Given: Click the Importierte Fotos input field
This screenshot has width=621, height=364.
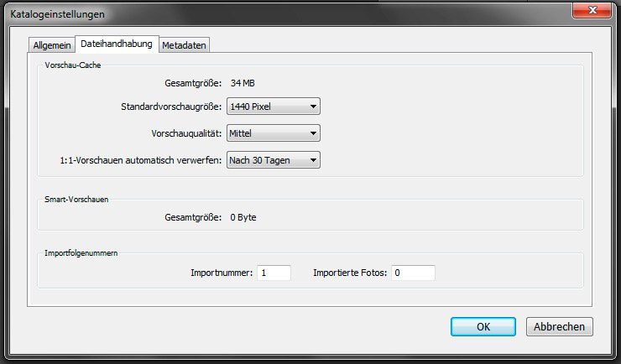Looking at the screenshot, I should click(413, 273).
